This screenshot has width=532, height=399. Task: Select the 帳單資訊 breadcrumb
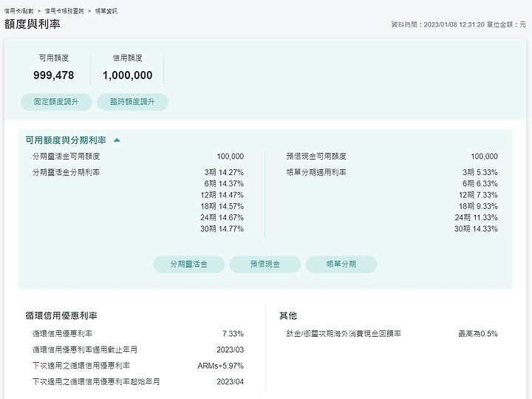tap(106, 11)
